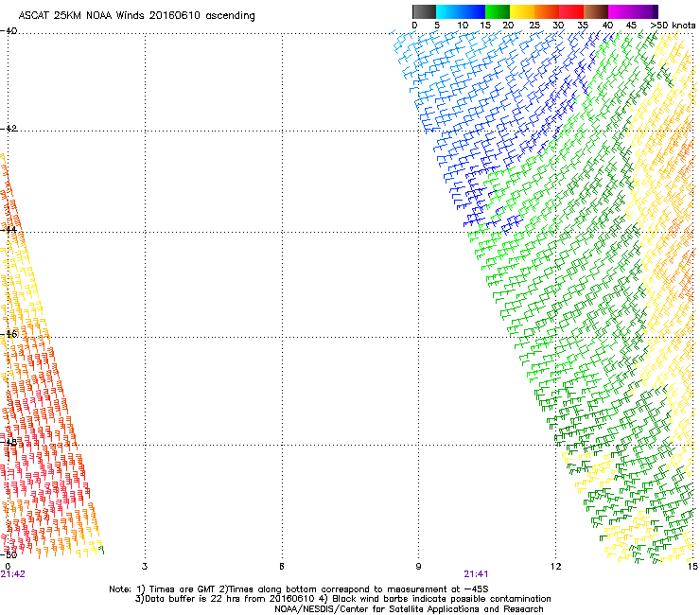Choose the red 30-35 knots legend swatch
The image size is (700, 615).
571,11
